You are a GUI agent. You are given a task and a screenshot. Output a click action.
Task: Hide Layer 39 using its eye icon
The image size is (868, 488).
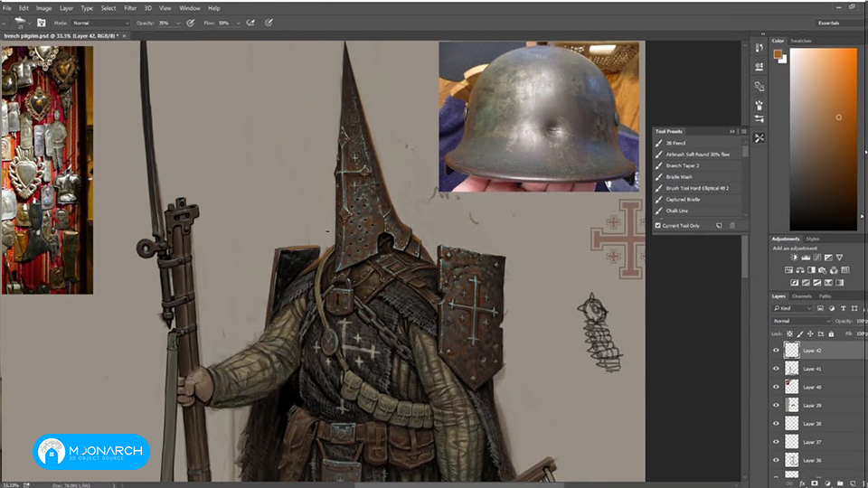pyautogui.click(x=776, y=405)
